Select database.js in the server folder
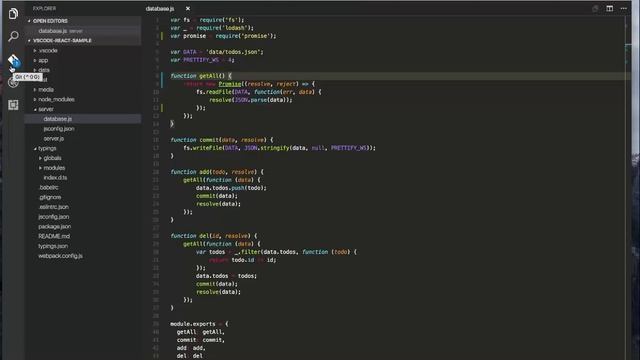Viewport: 640px width, 360px height. click(83, 119)
